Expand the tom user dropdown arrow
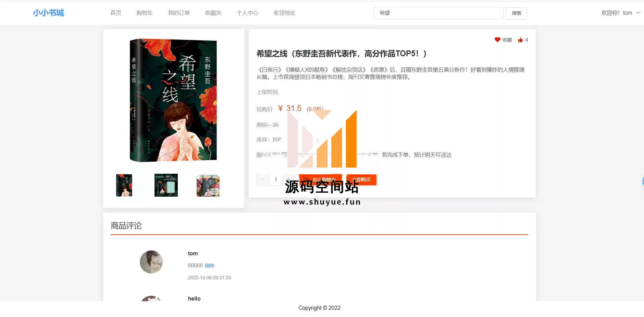 coord(638,13)
